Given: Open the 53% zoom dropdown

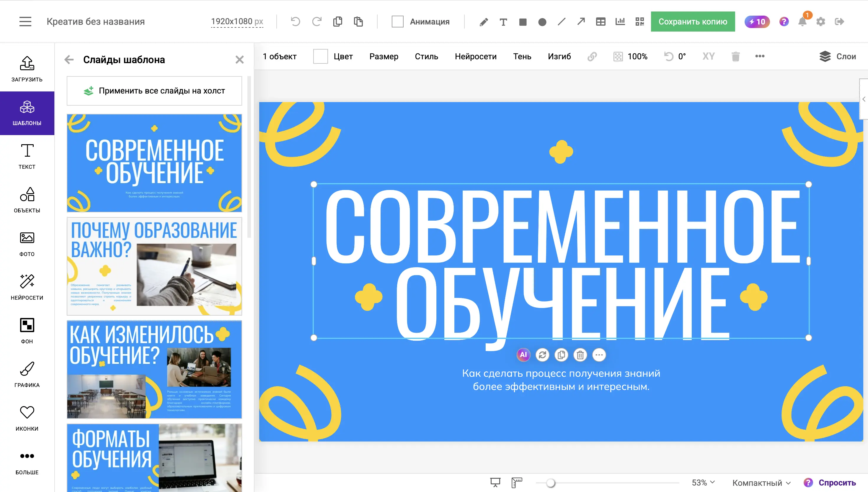Looking at the screenshot, I should pyautogui.click(x=703, y=482).
